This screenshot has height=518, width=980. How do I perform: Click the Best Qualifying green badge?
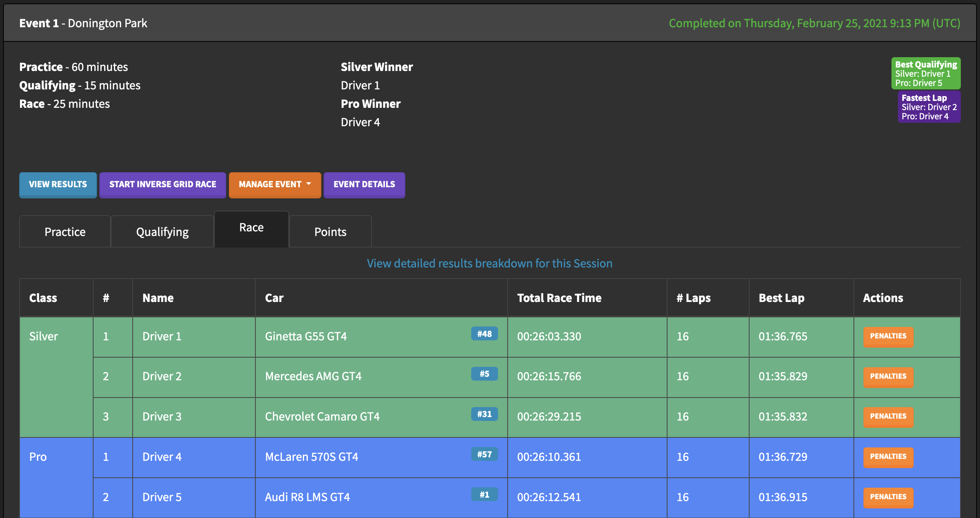926,73
